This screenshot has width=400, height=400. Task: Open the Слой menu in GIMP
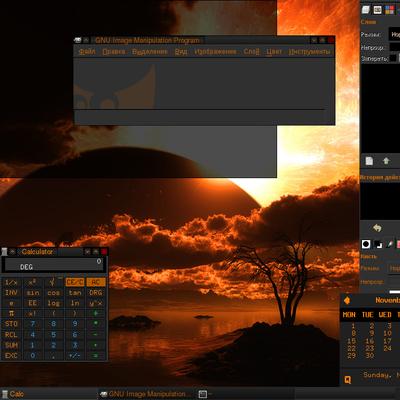coord(251,52)
